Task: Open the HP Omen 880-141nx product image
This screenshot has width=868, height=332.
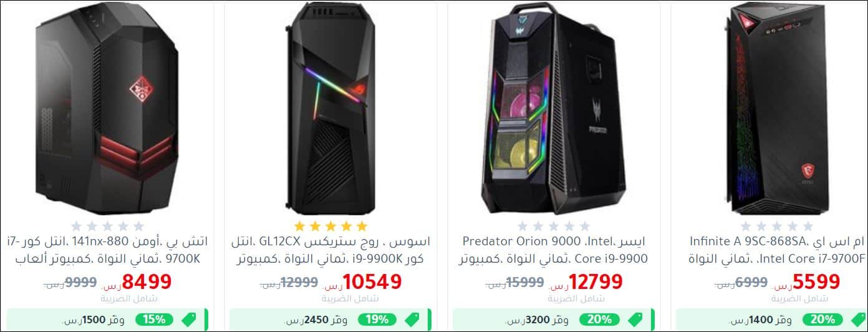Action: (107, 109)
